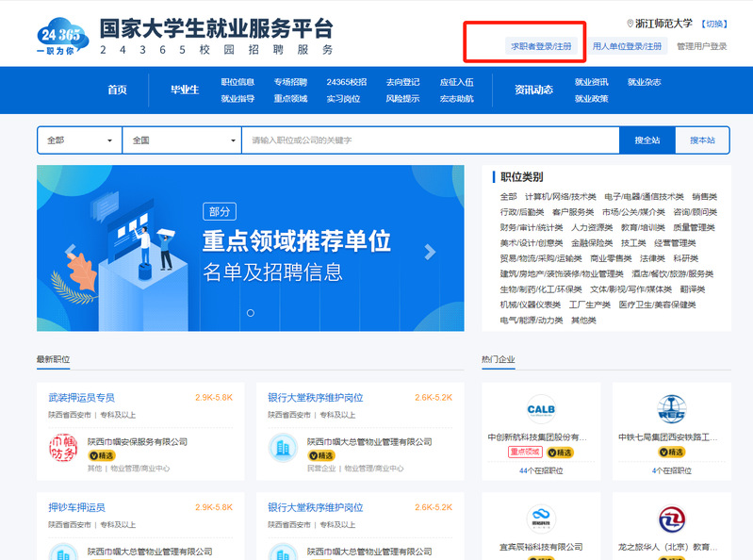Viewport: 753px width, 560px height.
Task: Select job category 人力资源类
Action: 592,227
